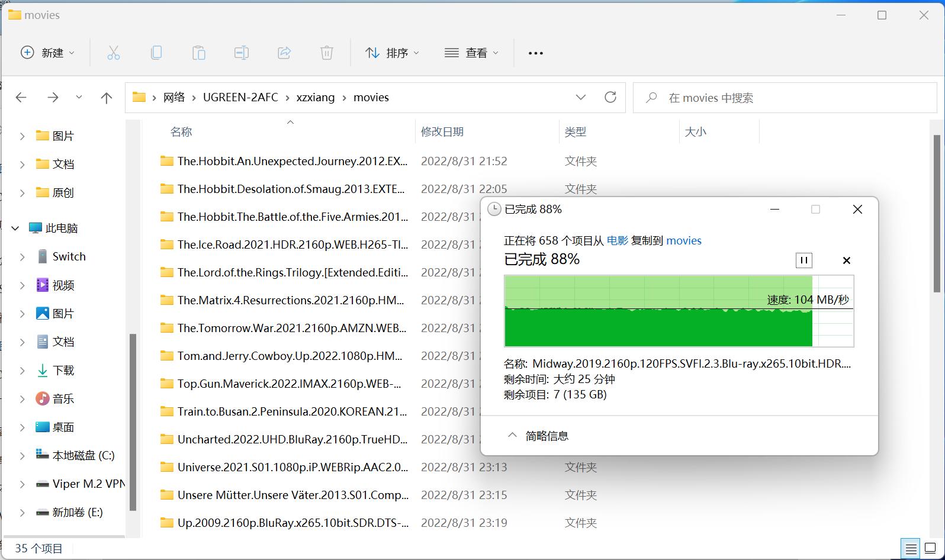
Task: Click the Cut scissors icon
Action: click(113, 53)
